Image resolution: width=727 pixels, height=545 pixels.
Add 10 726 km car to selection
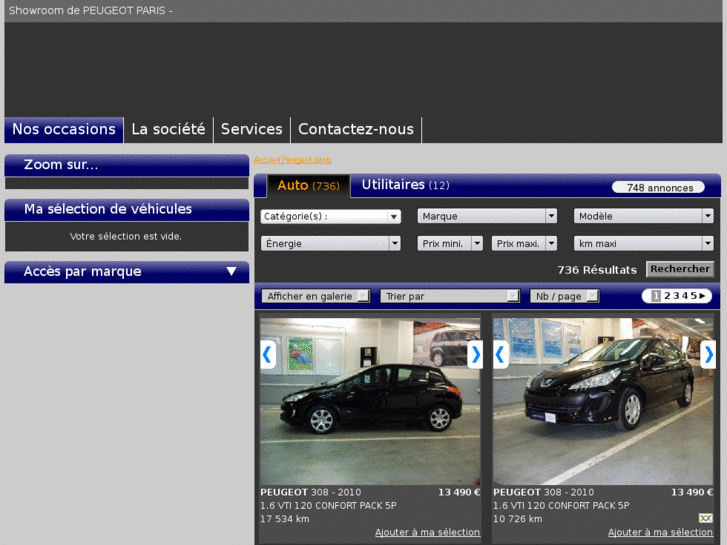click(660, 532)
